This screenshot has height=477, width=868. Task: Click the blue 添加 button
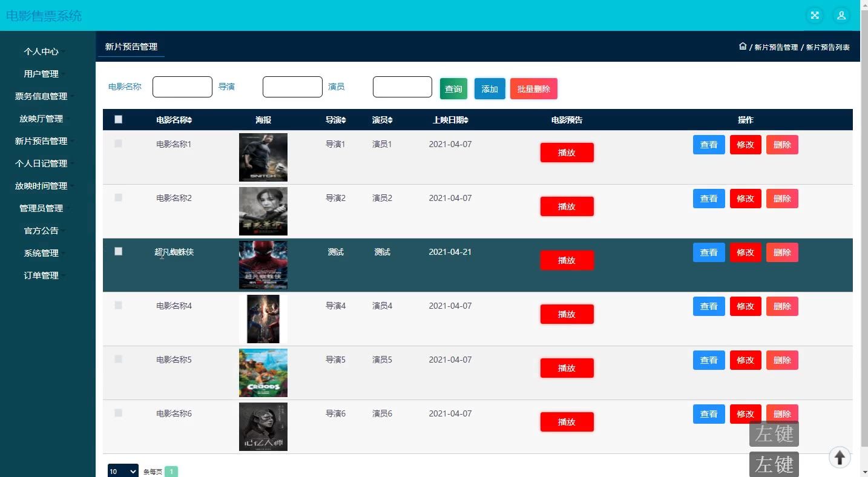coord(490,89)
